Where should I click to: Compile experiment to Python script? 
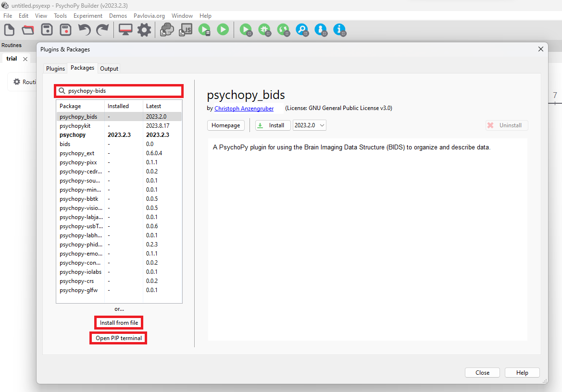[167, 30]
